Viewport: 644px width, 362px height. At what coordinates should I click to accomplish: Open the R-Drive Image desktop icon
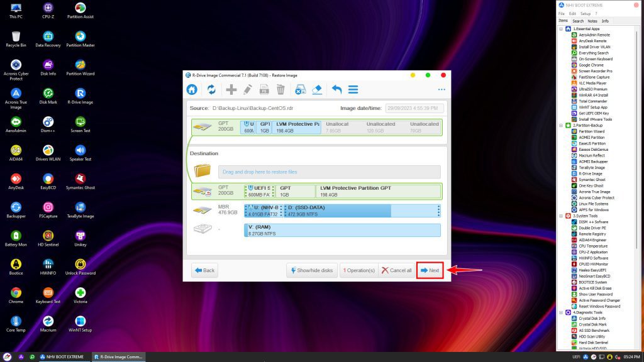pos(80,96)
